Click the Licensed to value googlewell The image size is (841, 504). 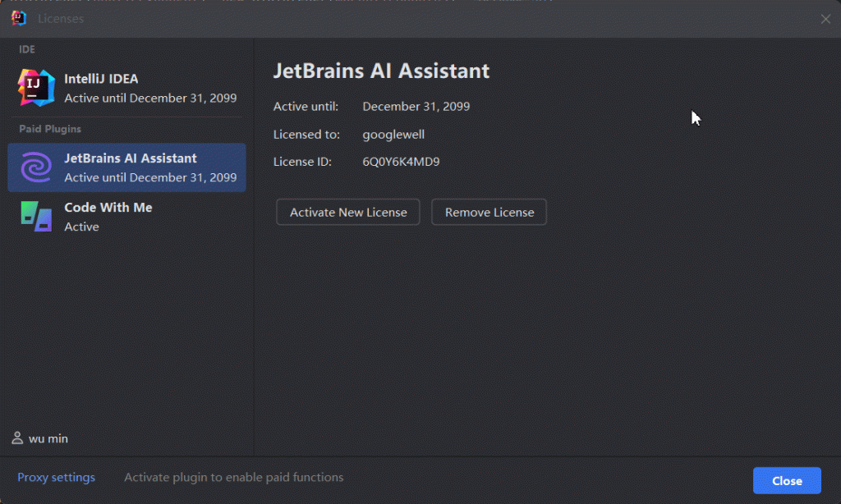(393, 135)
